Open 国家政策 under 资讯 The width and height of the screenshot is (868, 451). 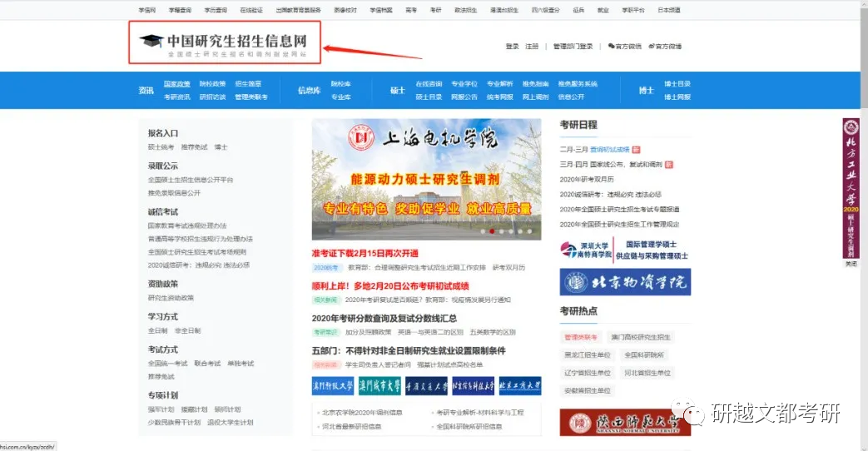click(177, 83)
